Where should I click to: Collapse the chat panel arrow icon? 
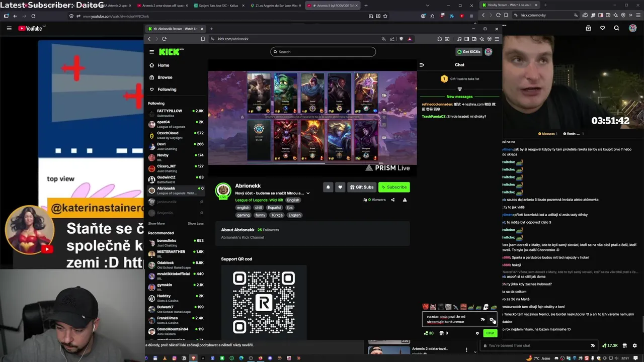pos(422,65)
